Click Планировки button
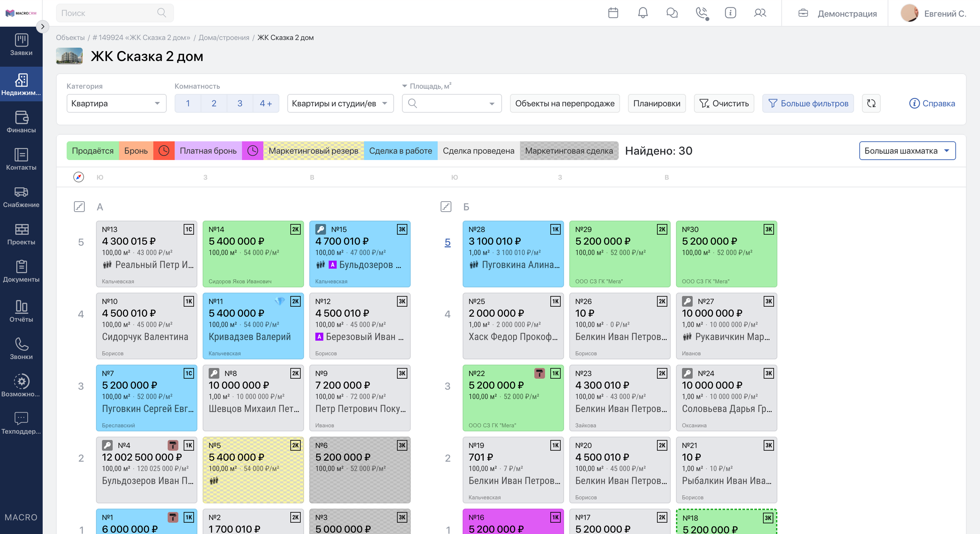Viewport: 980px width, 534px height. click(657, 103)
